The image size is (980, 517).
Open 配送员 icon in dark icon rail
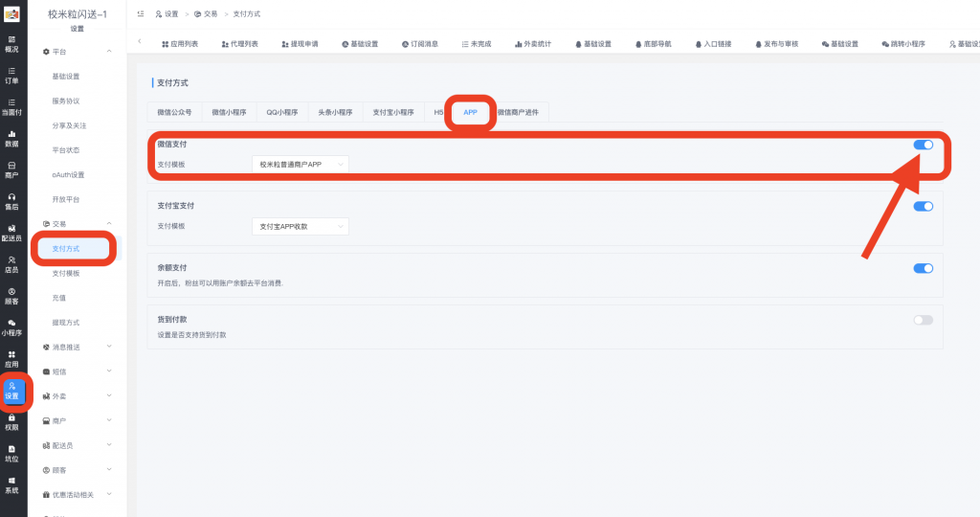[x=11, y=234]
